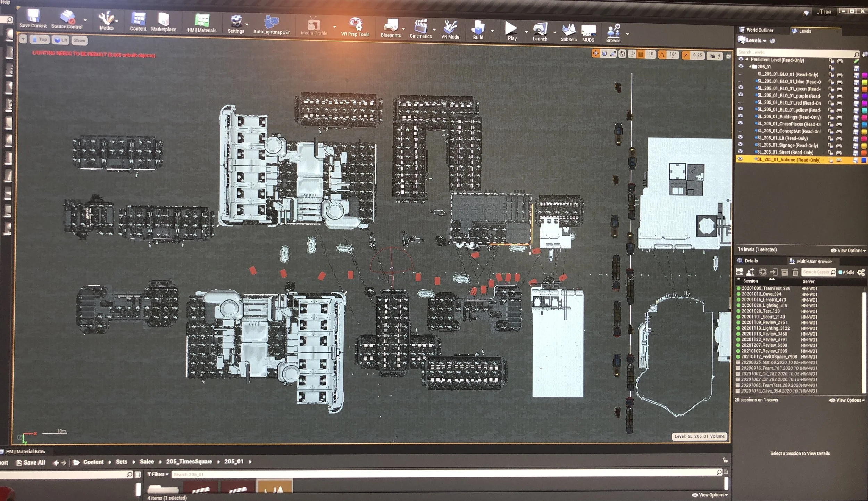The width and height of the screenshot is (868, 501).
Task: Toggle visibility of SL_205_01_Buildings level
Action: [x=741, y=116]
